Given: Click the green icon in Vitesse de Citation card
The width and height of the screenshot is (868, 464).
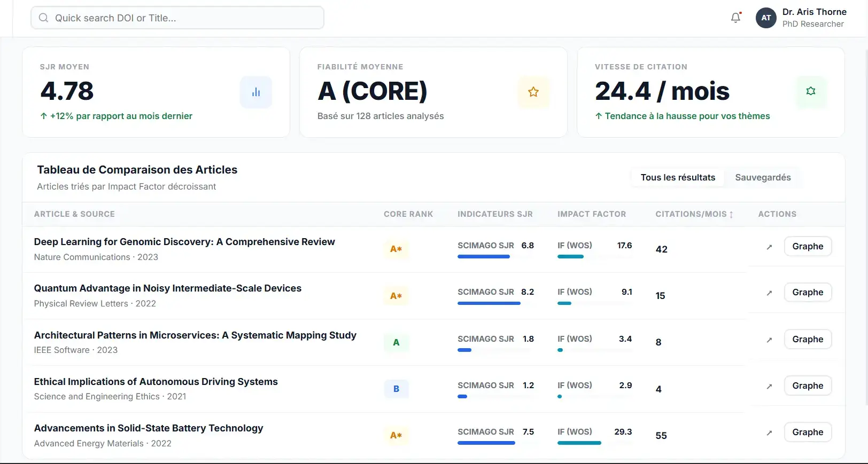Looking at the screenshot, I should [810, 91].
